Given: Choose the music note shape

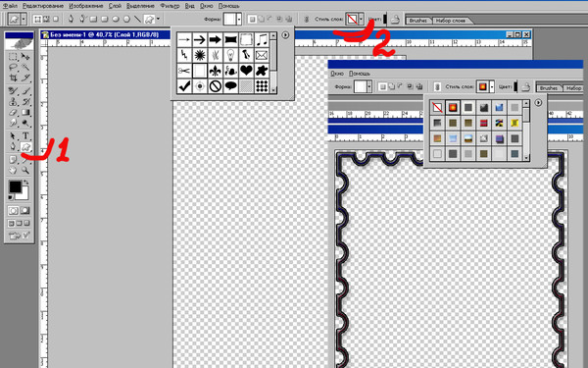Looking at the screenshot, I should [262, 39].
